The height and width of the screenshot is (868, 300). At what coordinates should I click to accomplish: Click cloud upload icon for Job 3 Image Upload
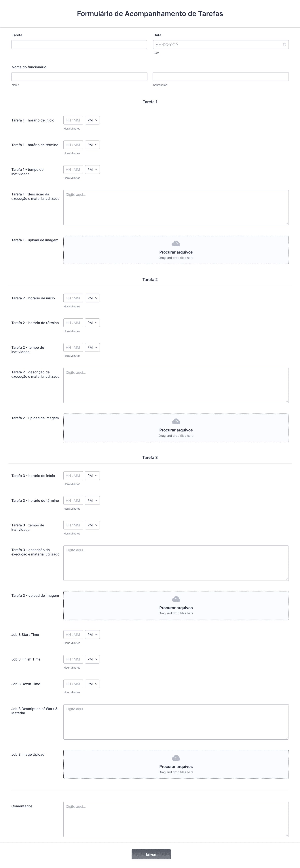pos(176,758)
